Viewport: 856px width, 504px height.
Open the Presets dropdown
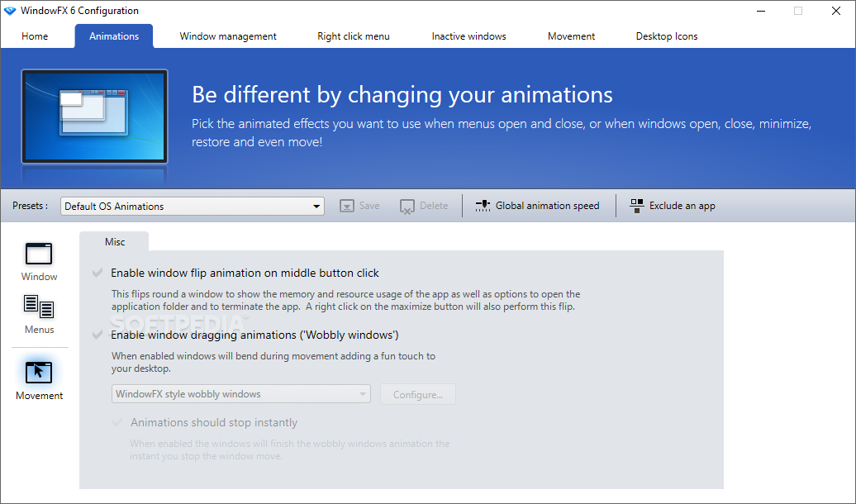pos(193,207)
